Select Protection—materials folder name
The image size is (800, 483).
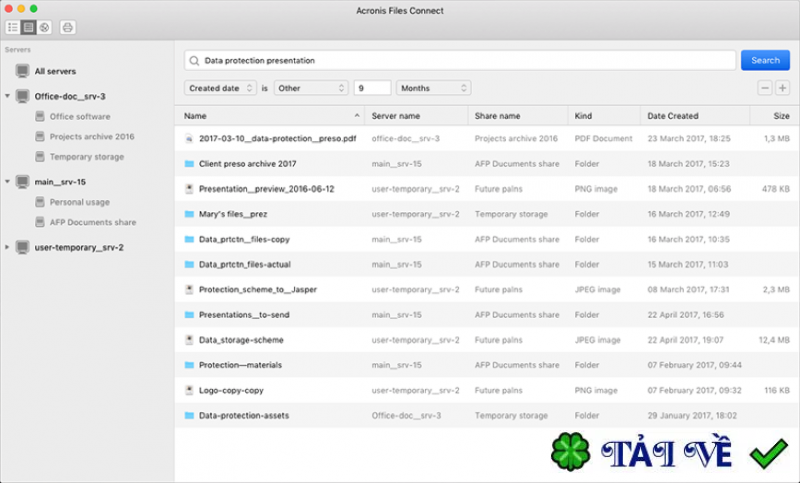pyautogui.click(x=240, y=365)
